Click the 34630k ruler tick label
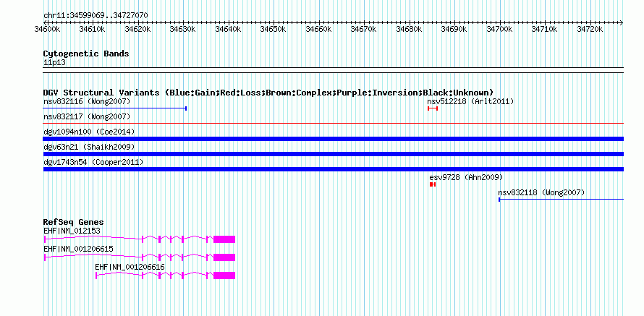The height and width of the screenshot is (316, 644). pos(184,29)
